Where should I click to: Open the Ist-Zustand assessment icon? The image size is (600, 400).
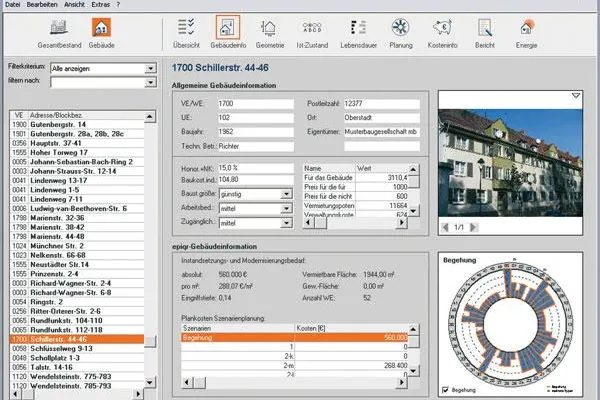[x=312, y=28]
